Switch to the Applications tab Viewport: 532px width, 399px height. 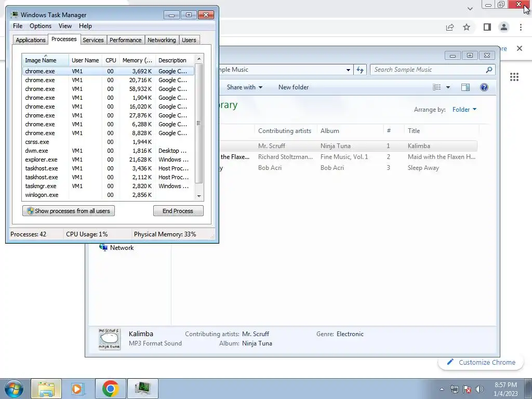[x=31, y=40]
